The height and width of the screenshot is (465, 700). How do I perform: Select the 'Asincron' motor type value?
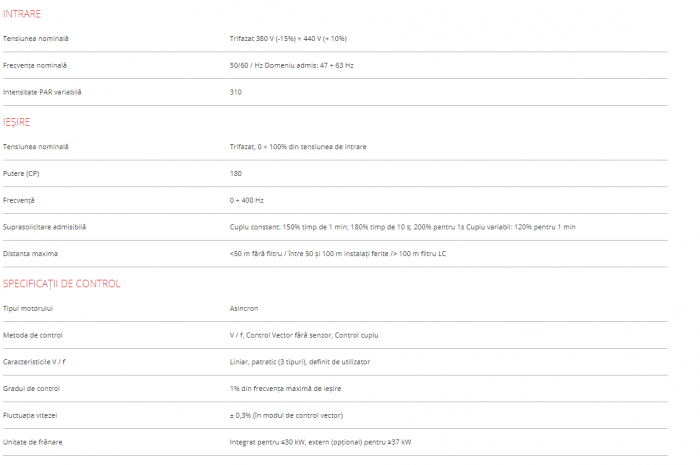point(243,308)
